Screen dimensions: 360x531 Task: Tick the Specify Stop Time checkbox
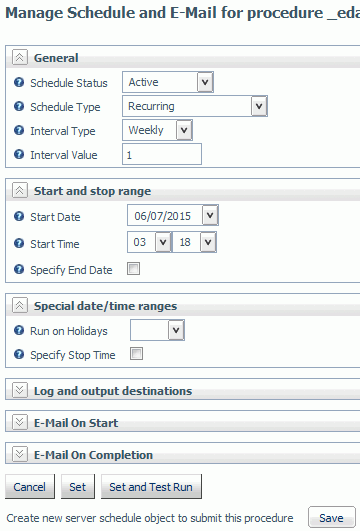pos(136,354)
